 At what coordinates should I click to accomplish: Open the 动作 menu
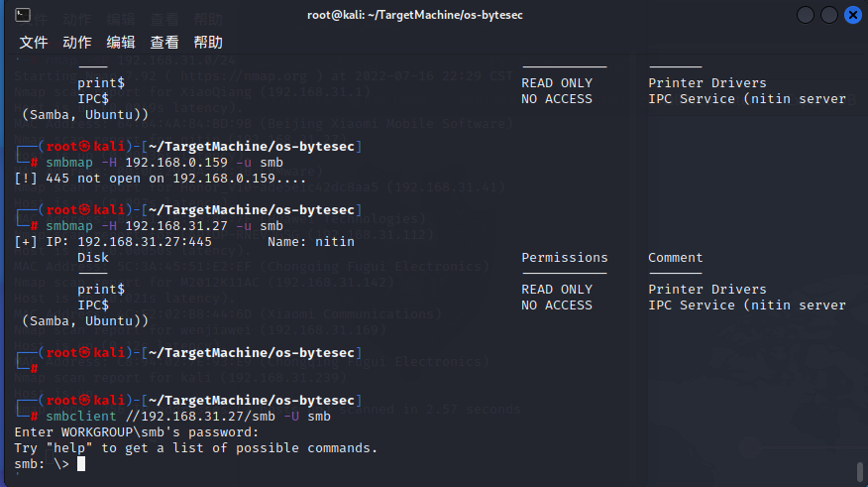[x=77, y=42]
